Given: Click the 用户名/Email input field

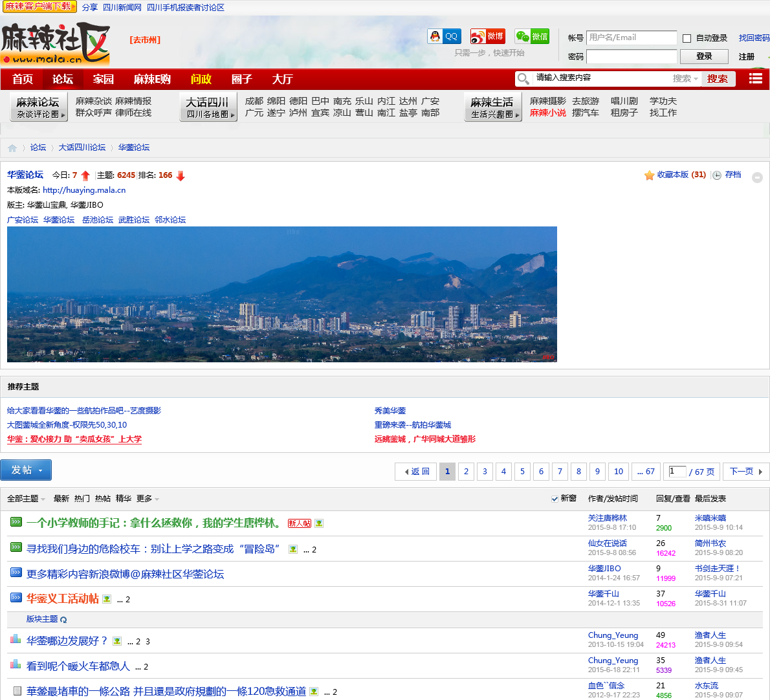Looking at the screenshot, I should [x=631, y=38].
